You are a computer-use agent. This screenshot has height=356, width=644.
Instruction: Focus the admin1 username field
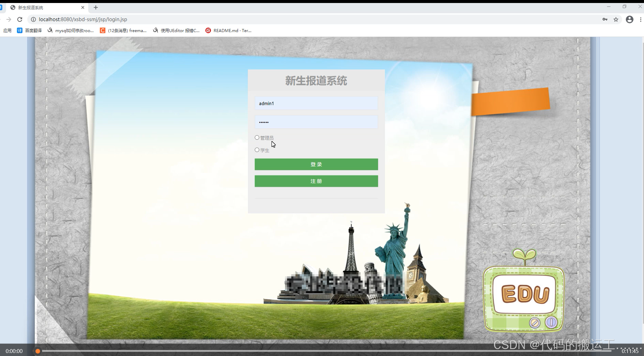pyautogui.click(x=316, y=103)
